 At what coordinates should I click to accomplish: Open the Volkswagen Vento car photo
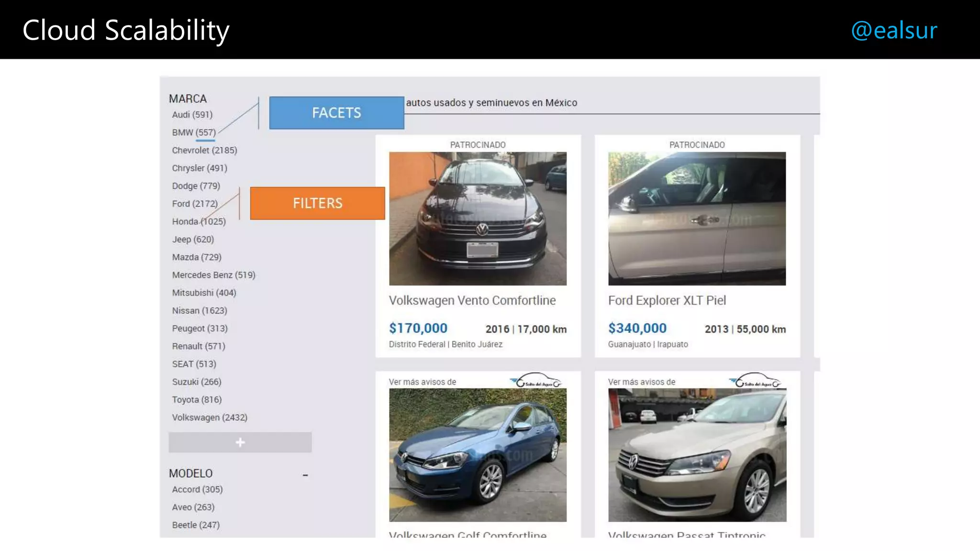[478, 219]
